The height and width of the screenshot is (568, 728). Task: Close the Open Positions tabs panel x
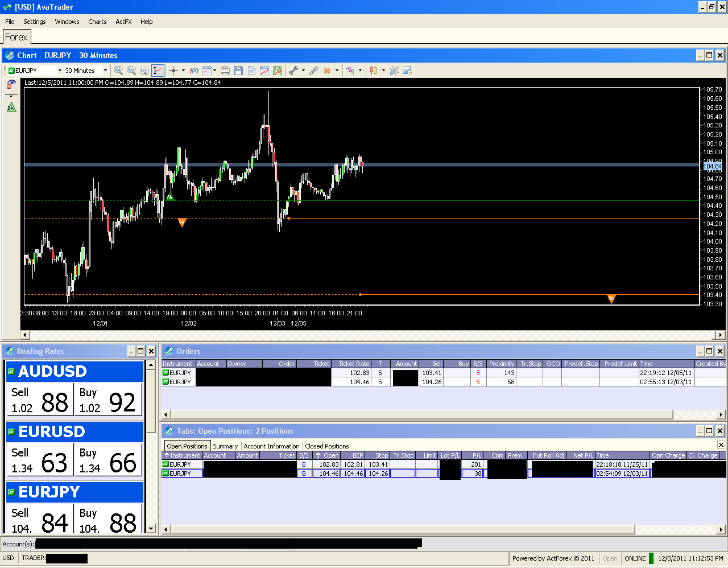[x=721, y=444]
